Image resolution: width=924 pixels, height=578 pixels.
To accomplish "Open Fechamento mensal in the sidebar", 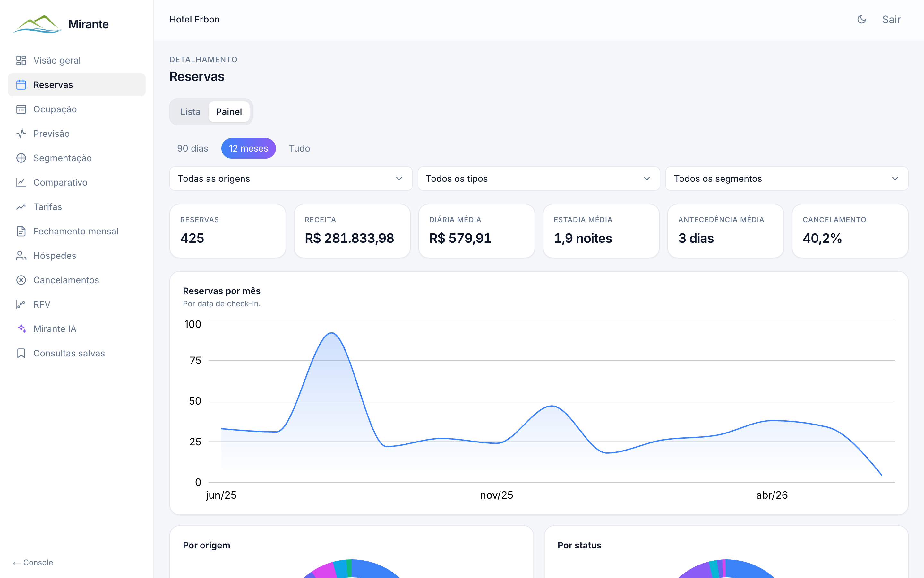I will pyautogui.click(x=77, y=231).
